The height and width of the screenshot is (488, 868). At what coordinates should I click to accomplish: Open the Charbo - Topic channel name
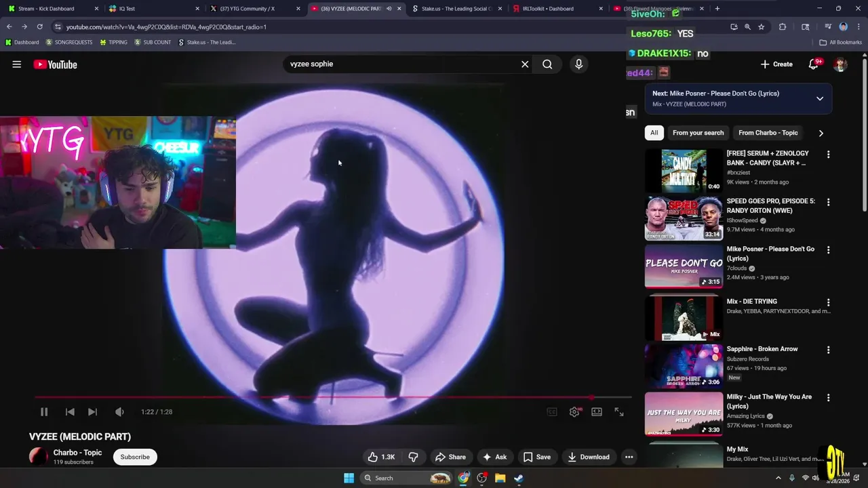point(77,453)
